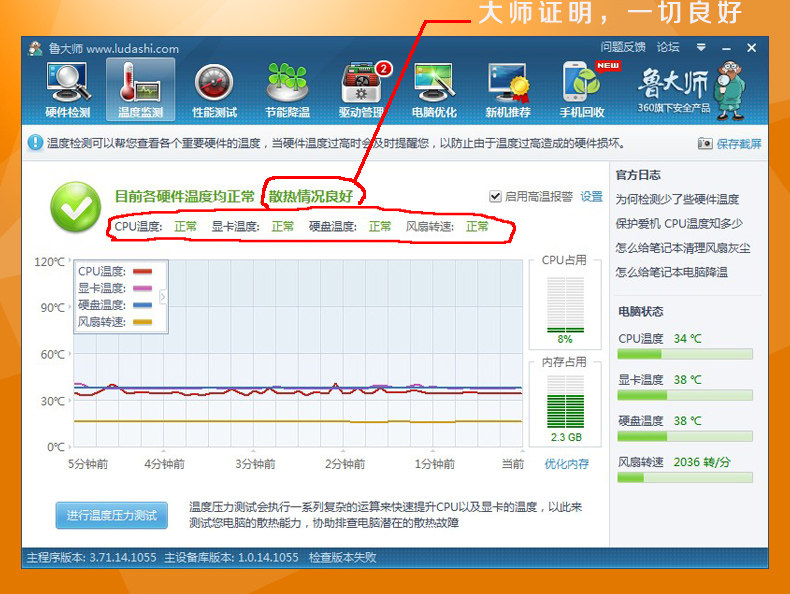
Task: Open the 硬件检测 hardware detection tool
Action: 68,90
